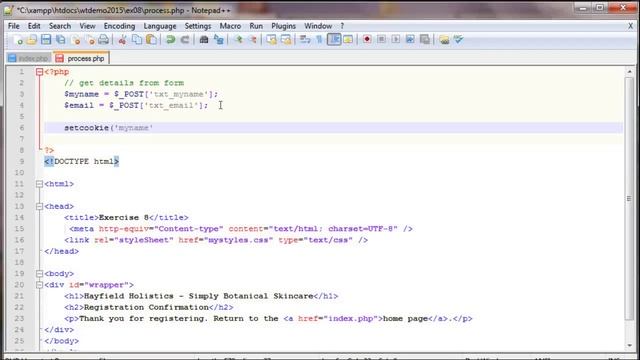Click the Close All documents icon
Screen dimensions: 640x360
[x=90, y=40]
